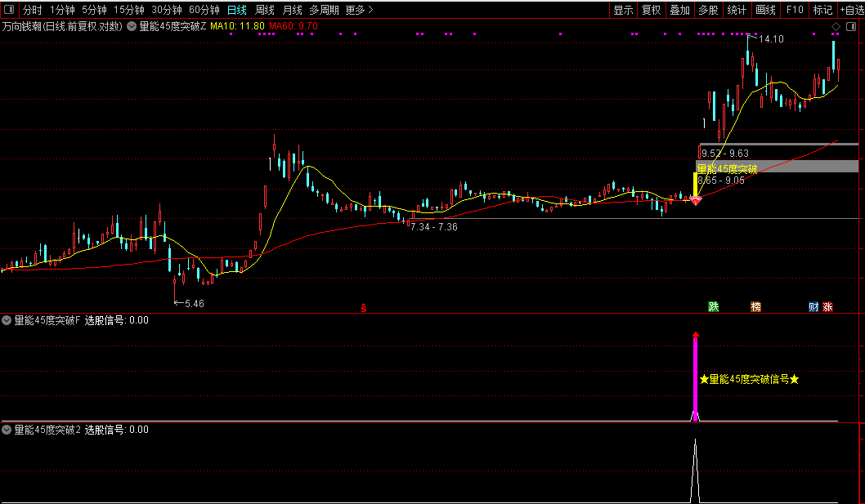Click the green 跌 event marker
The height and width of the screenshot is (504, 865).
713,307
